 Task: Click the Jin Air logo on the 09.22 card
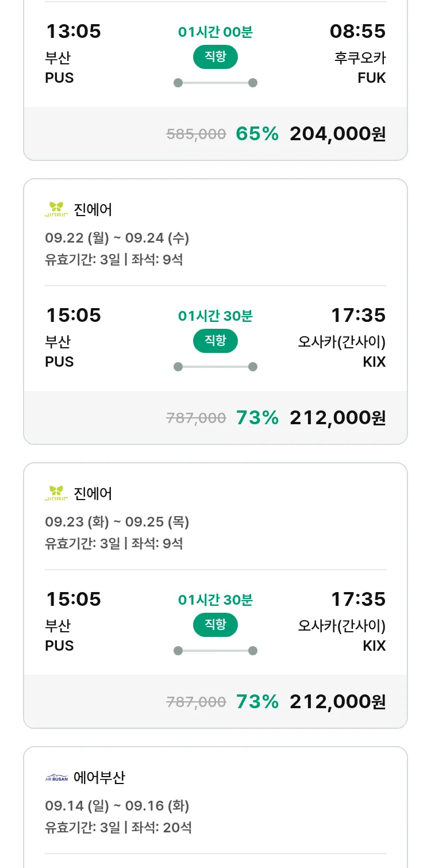click(56, 210)
